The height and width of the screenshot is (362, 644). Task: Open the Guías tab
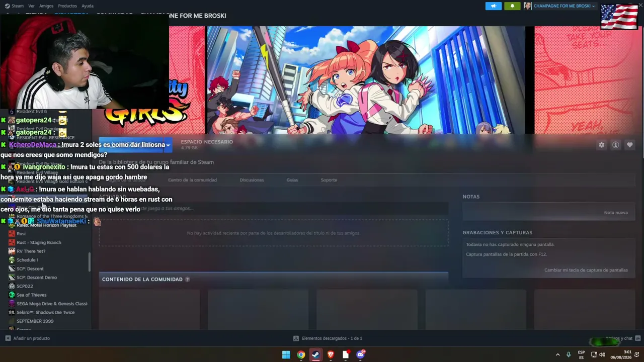click(x=292, y=180)
